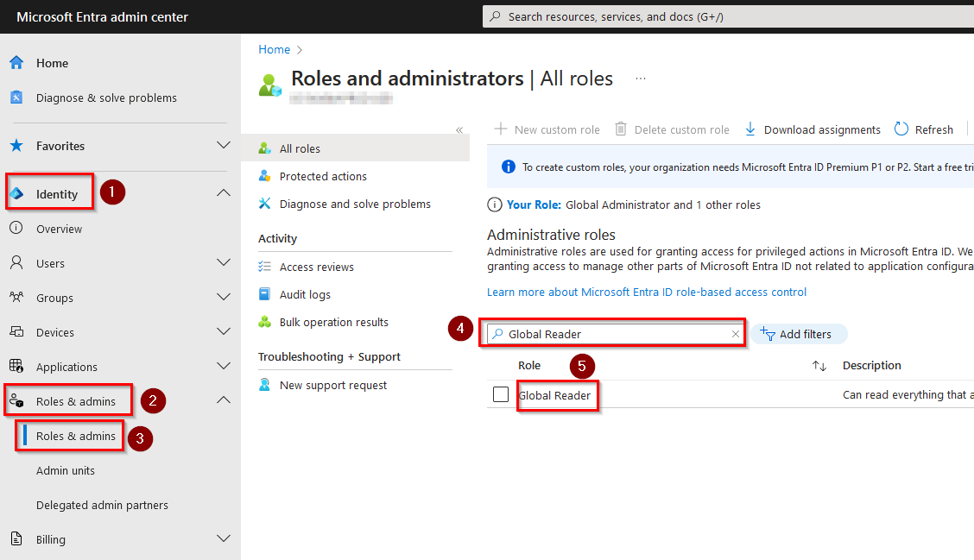Open the Global Reader role link

pyautogui.click(x=554, y=395)
